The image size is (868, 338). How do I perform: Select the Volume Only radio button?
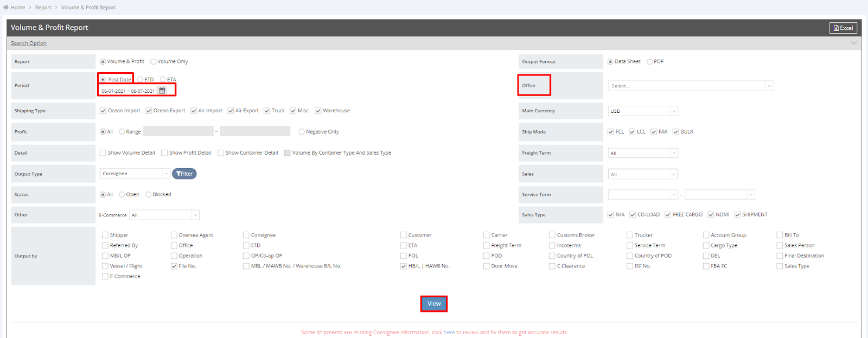pos(154,62)
